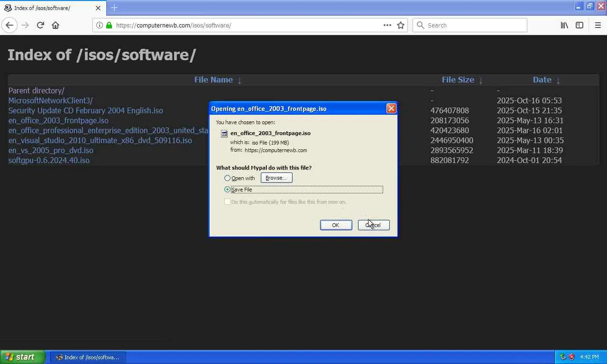Click date 2025-Oct-16 05:53

[x=529, y=100]
